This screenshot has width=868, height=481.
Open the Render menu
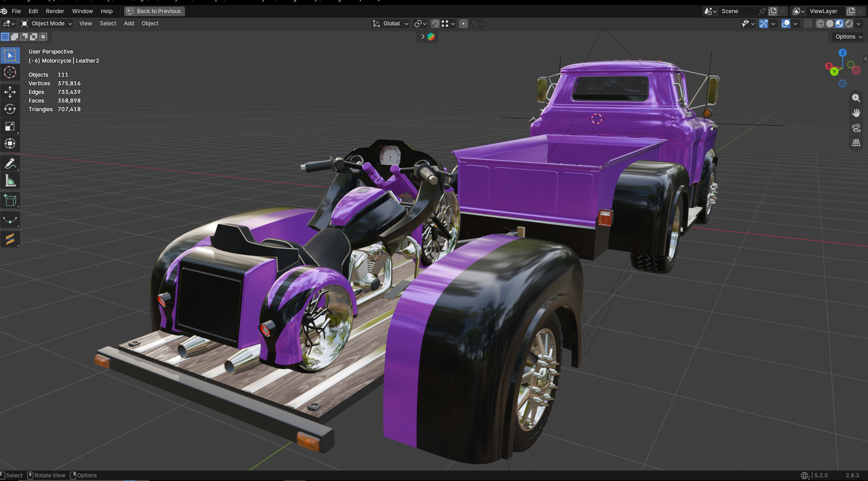click(55, 11)
